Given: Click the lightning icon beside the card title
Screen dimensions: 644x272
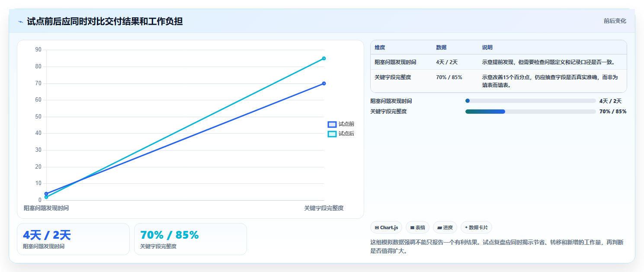Looking at the screenshot, I should (x=20, y=22).
